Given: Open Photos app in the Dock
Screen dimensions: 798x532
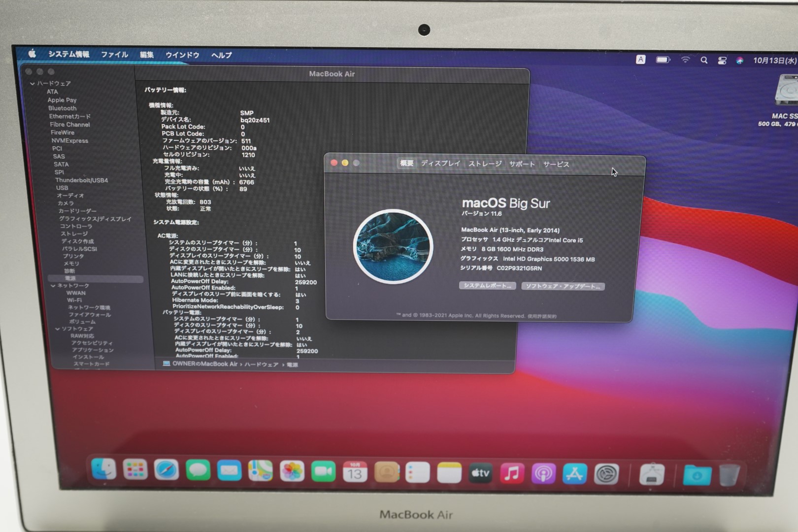Looking at the screenshot, I should click(292, 472).
